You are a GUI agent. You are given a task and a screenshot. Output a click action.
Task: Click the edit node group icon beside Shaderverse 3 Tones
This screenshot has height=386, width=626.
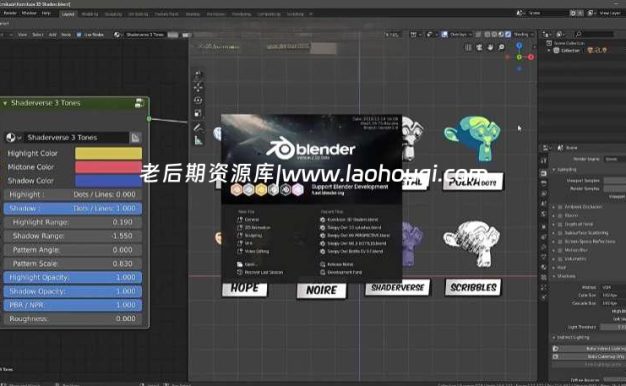pos(135,138)
